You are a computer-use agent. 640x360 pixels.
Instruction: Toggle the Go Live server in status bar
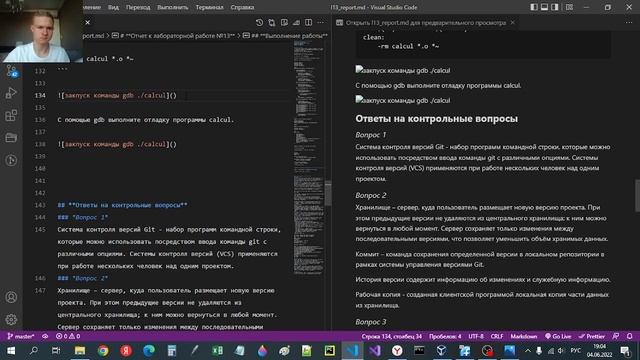tap(558, 336)
